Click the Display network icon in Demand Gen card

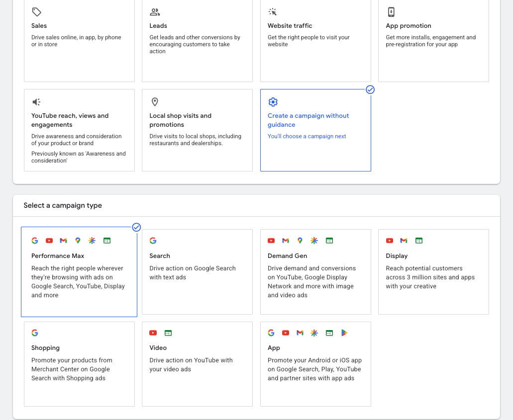tap(329, 241)
